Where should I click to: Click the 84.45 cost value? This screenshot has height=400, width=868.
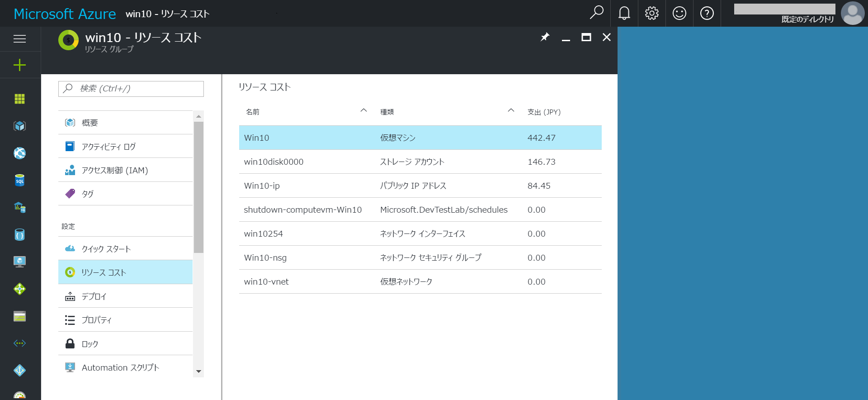click(x=539, y=186)
